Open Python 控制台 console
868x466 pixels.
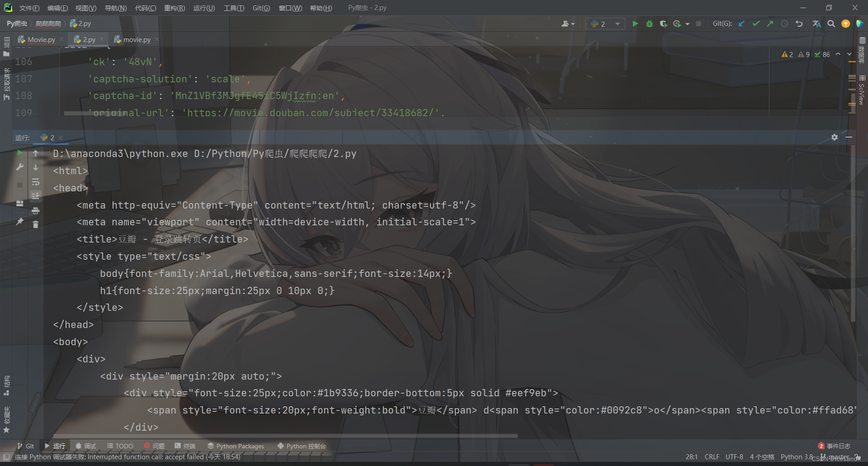click(302, 446)
